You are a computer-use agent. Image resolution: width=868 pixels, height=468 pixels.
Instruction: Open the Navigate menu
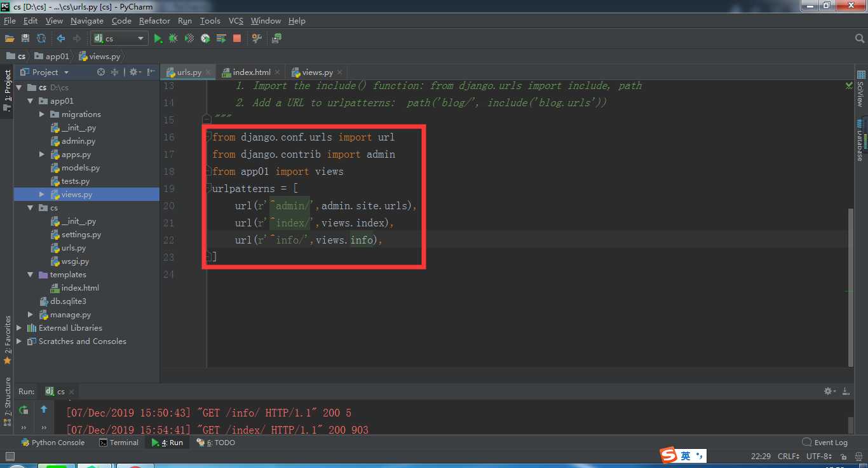coord(86,21)
